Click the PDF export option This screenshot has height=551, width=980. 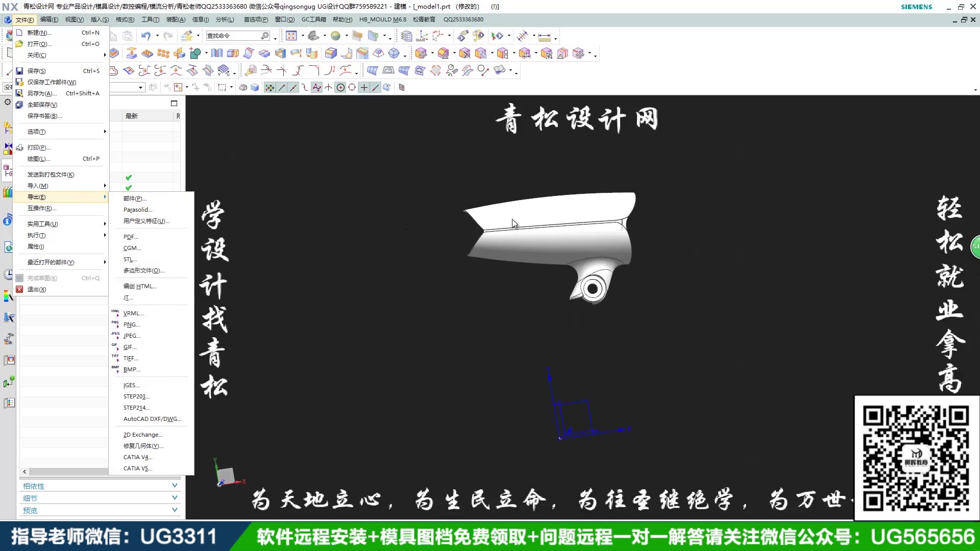click(131, 236)
